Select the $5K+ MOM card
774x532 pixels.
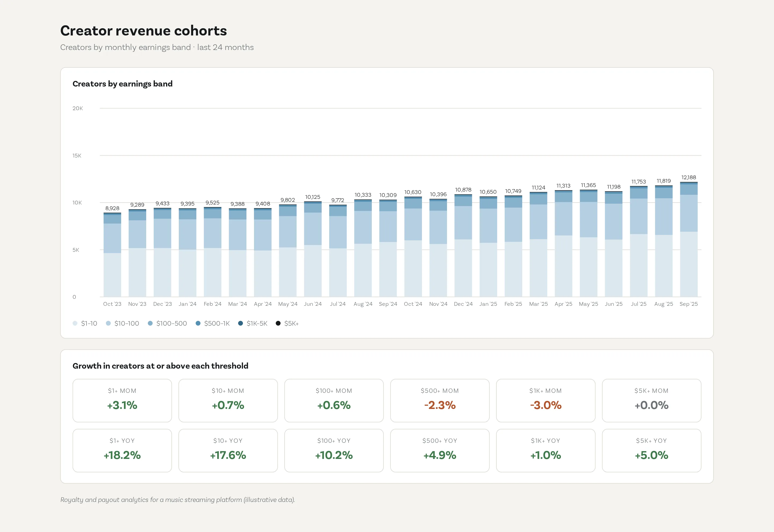pos(652,400)
